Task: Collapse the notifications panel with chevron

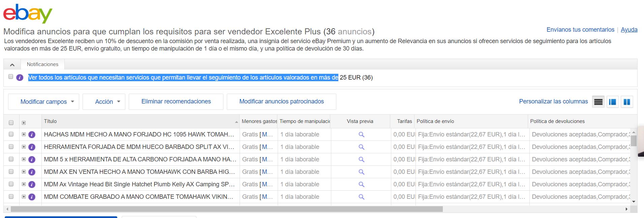Action: click(12, 65)
